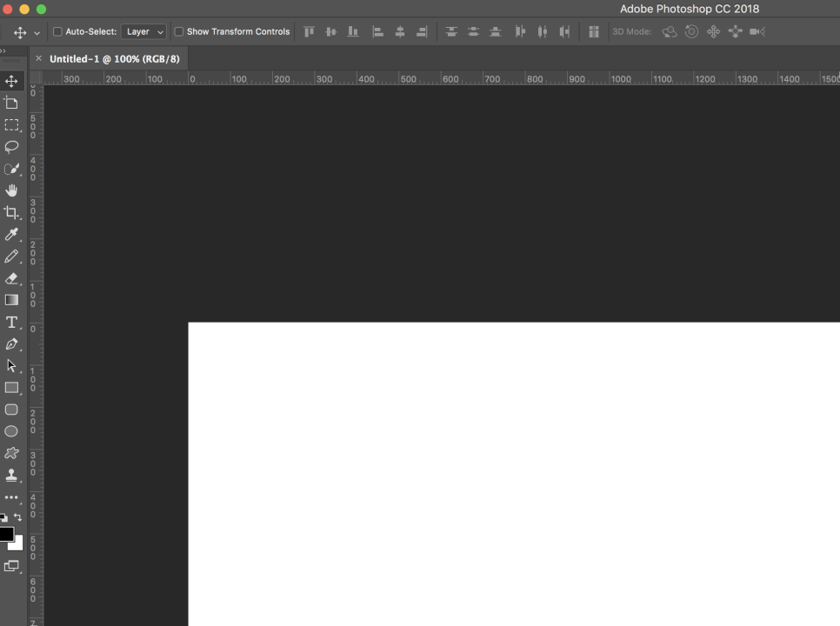Distribute horizontal centers
This screenshot has height=626, width=840.
point(543,31)
